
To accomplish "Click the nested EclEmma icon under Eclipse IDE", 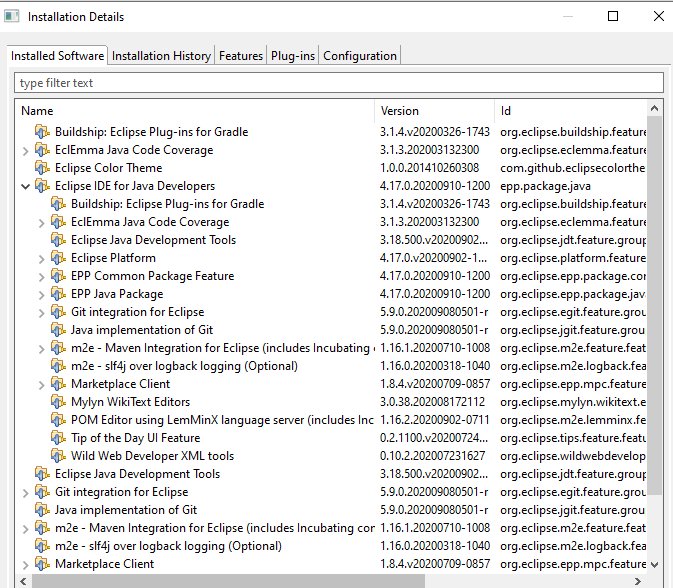I will tap(58, 222).
